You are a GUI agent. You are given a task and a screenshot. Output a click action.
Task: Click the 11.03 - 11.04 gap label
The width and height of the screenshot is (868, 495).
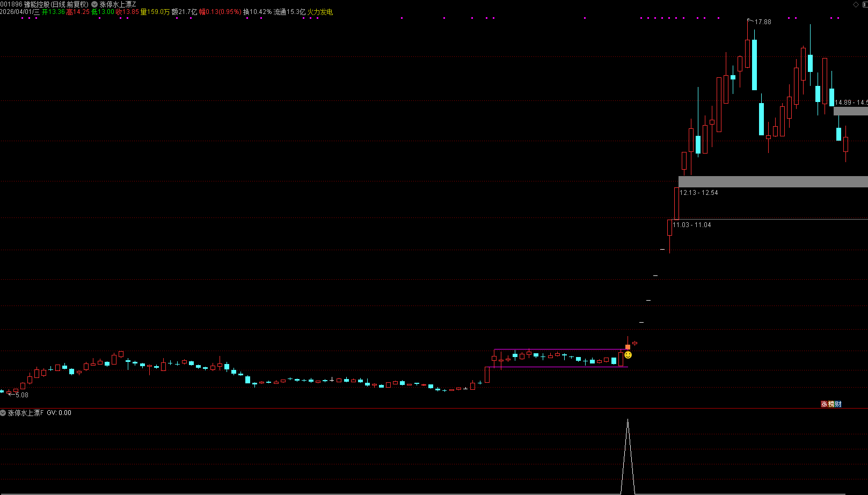[x=691, y=225]
